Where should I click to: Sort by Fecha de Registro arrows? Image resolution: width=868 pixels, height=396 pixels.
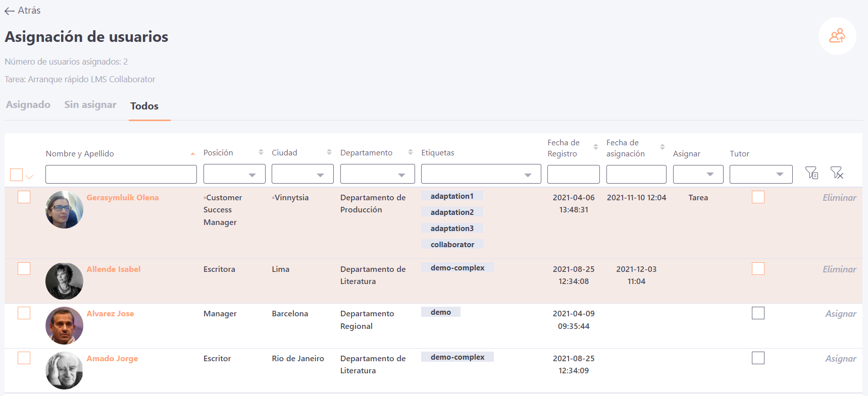tap(596, 147)
